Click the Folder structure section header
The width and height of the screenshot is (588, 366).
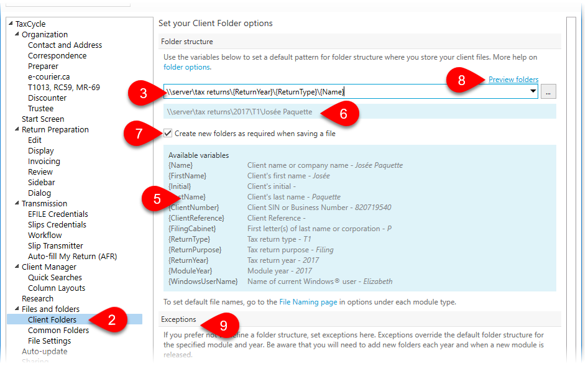(x=186, y=42)
